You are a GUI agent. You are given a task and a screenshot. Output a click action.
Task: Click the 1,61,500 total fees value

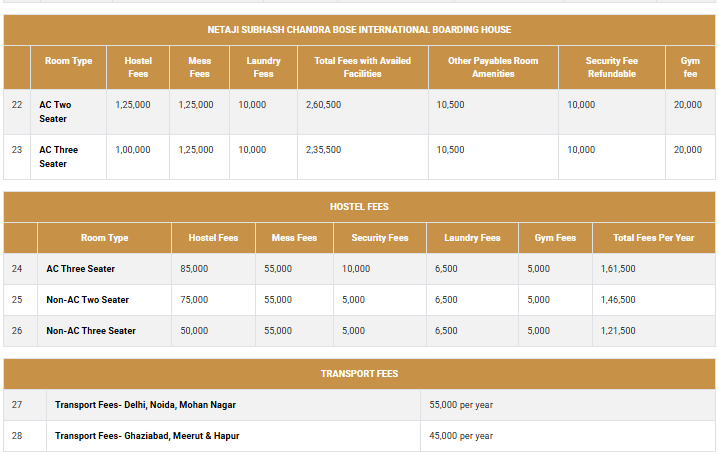[618, 269]
